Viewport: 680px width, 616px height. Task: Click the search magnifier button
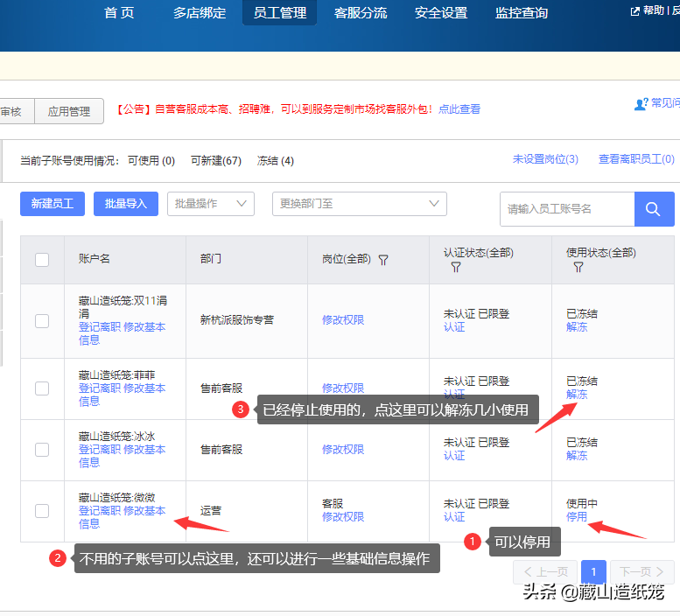point(654,209)
